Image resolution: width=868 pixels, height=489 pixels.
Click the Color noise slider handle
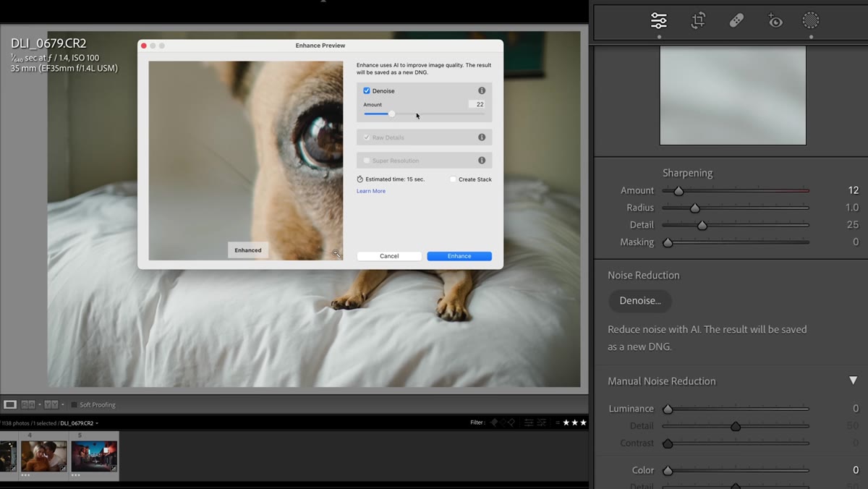point(668,471)
